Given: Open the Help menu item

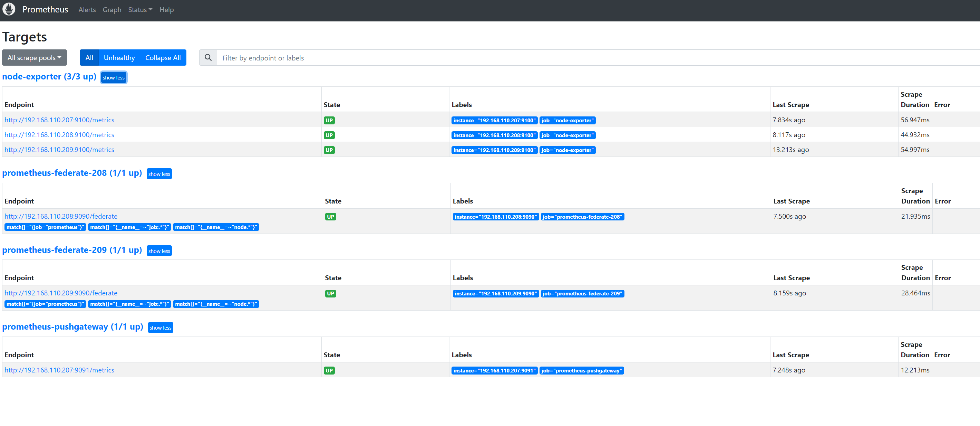Looking at the screenshot, I should 167,10.
